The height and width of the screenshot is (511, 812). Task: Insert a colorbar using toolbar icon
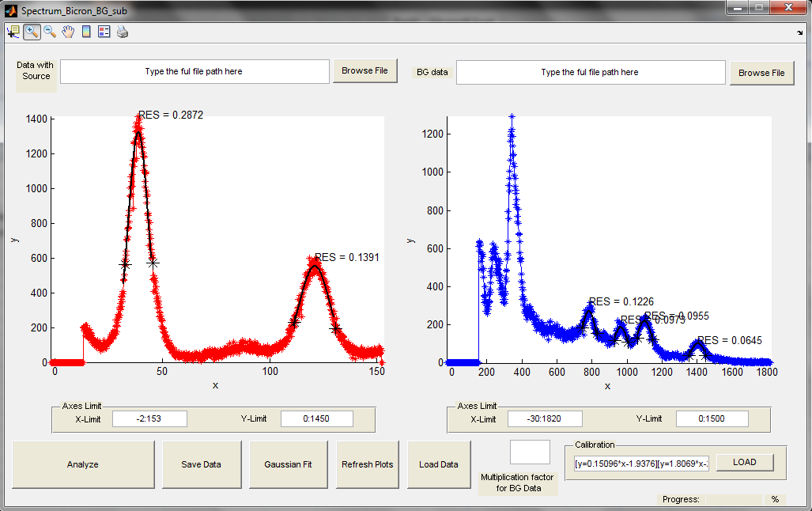86,32
